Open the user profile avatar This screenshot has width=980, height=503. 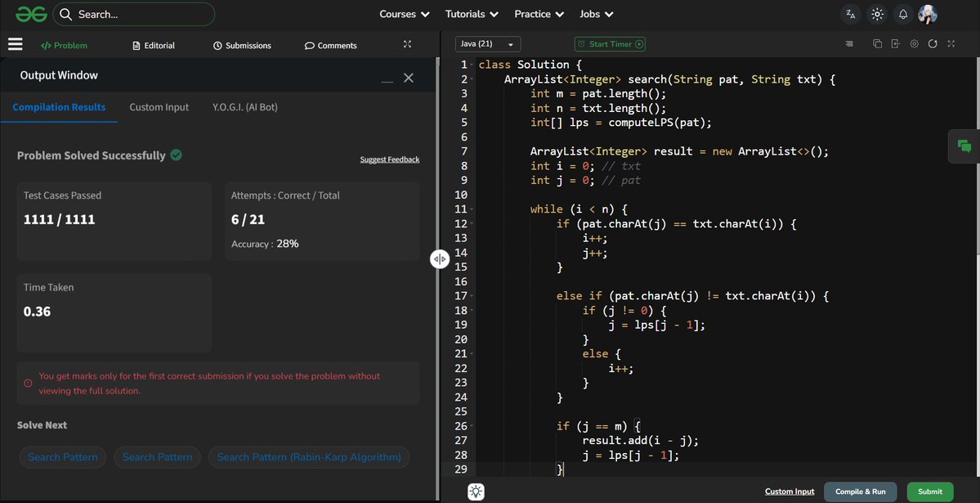pos(928,15)
